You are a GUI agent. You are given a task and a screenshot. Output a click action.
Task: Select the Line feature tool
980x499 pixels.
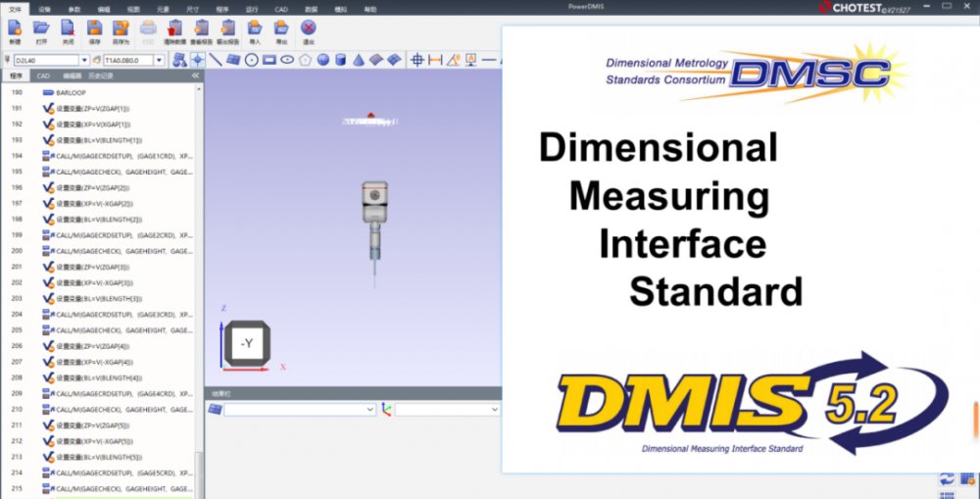(216, 60)
